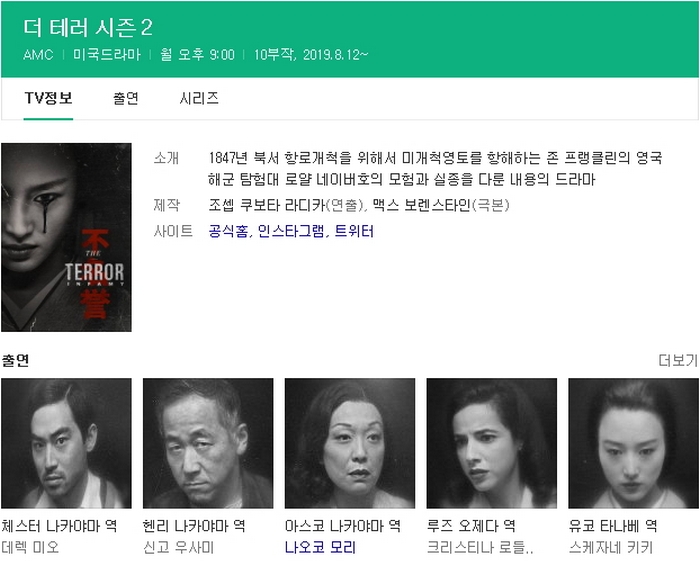Open 아스코 나카야마 cast photo
The width and height of the screenshot is (700, 566).
coord(350,443)
